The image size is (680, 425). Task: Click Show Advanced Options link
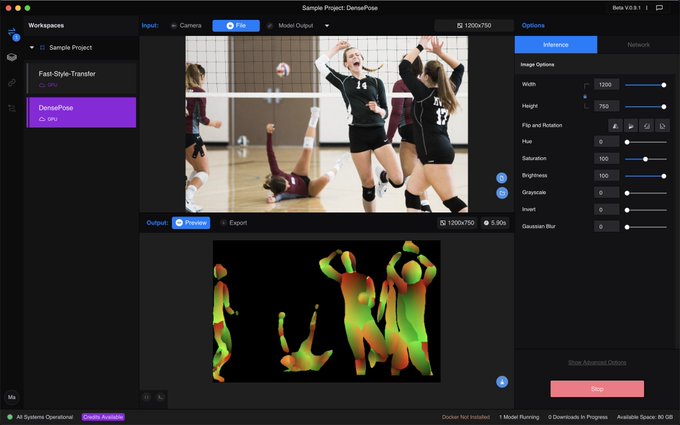[x=597, y=363]
